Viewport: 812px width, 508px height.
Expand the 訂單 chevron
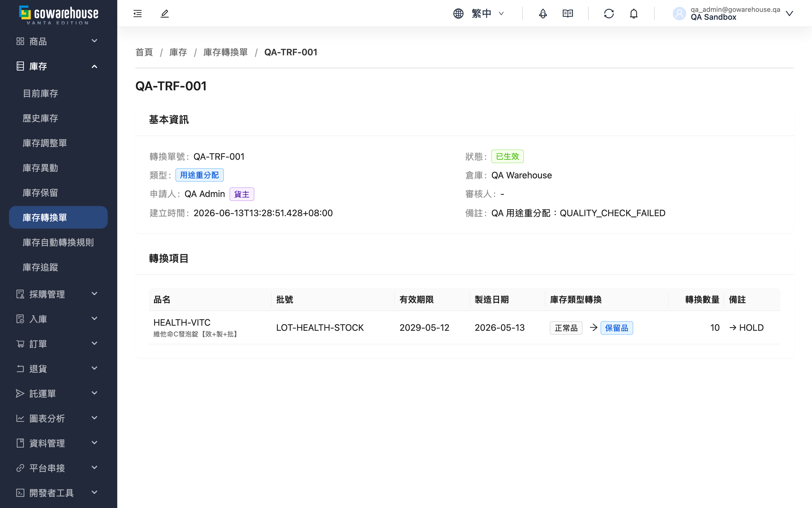(x=95, y=343)
